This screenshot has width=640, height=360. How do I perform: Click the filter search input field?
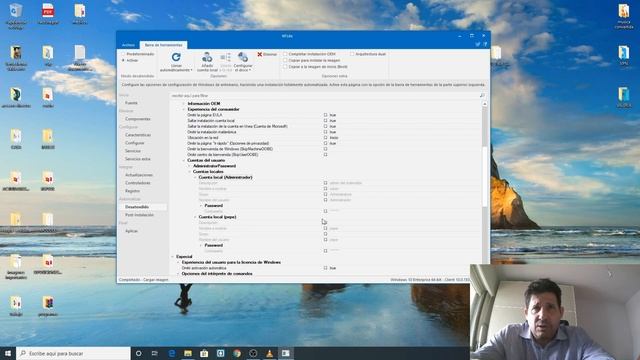tap(324, 96)
